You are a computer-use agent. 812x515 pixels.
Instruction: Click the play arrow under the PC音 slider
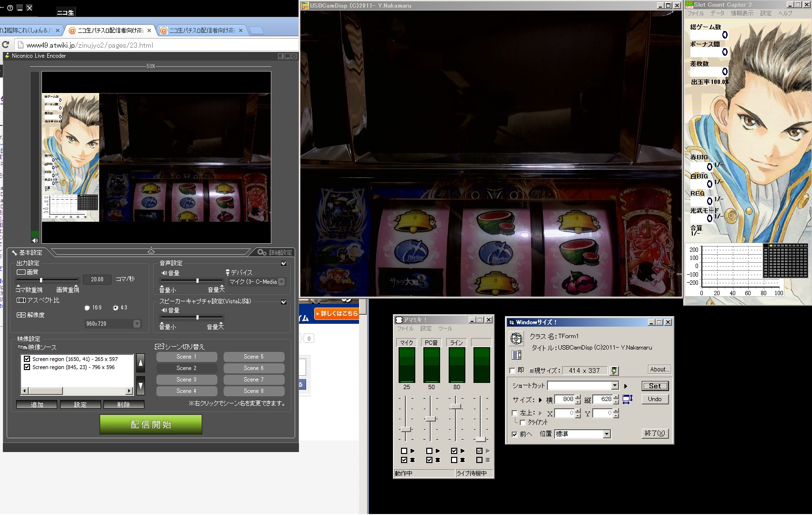tap(438, 451)
